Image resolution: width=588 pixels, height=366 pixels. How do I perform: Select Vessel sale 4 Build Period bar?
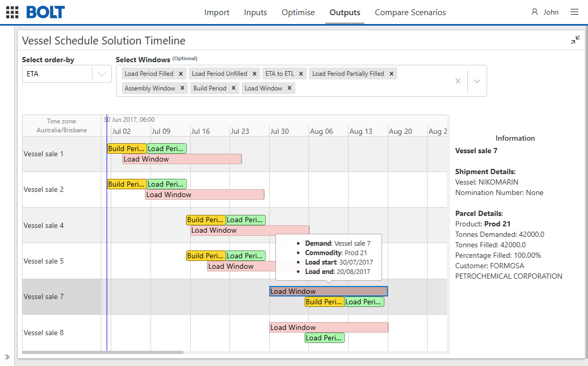pyautogui.click(x=206, y=220)
